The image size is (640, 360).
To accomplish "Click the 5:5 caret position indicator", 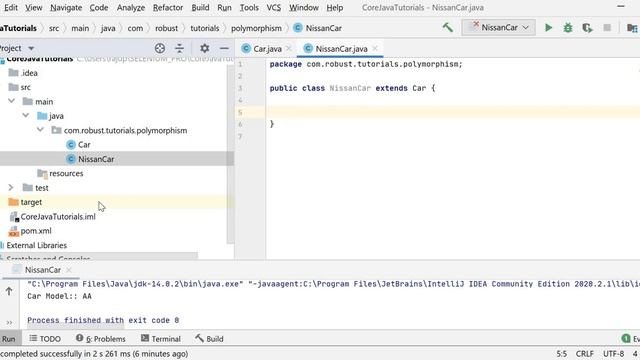I will coord(561,354).
